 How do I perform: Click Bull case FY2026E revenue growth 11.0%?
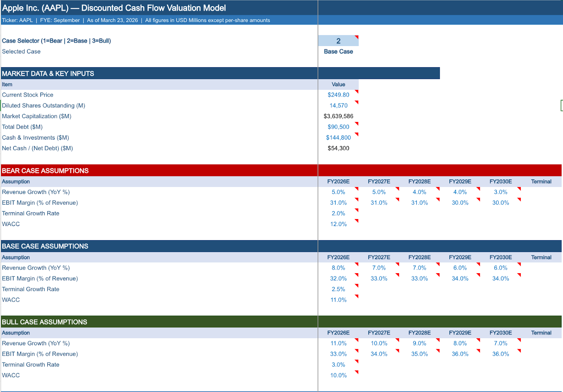338,343
